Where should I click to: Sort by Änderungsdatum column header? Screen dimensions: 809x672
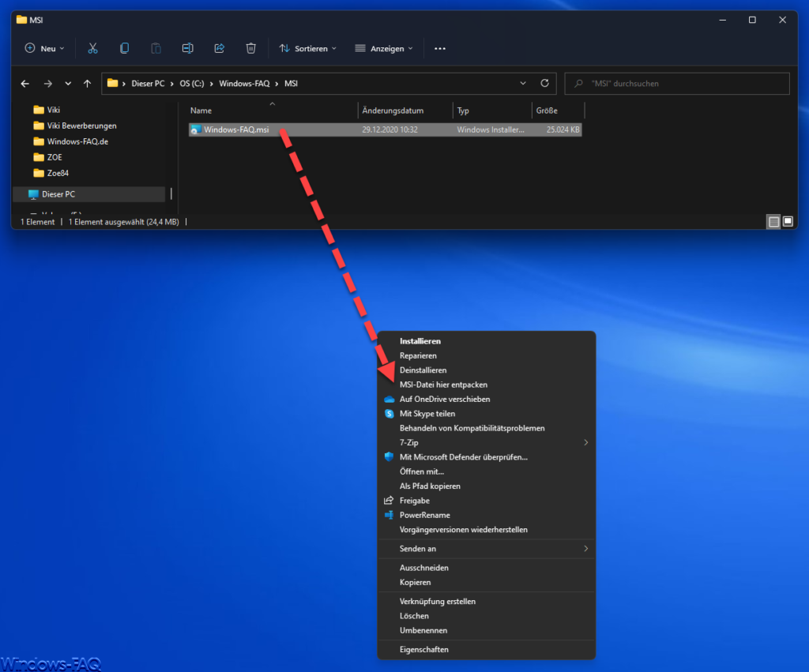pos(405,111)
